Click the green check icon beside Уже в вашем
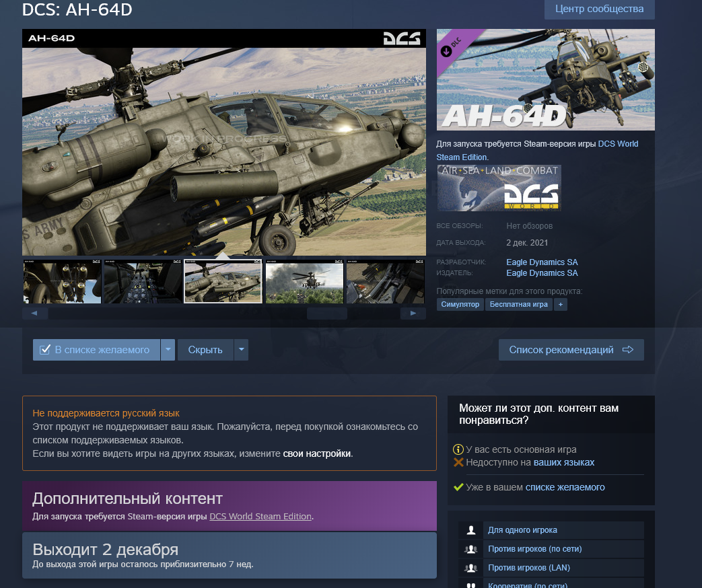This screenshot has width=702, height=588. point(458,487)
